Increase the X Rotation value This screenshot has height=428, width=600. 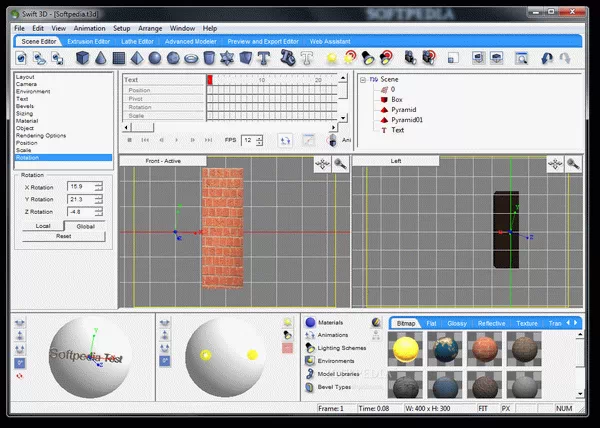coord(99,184)
